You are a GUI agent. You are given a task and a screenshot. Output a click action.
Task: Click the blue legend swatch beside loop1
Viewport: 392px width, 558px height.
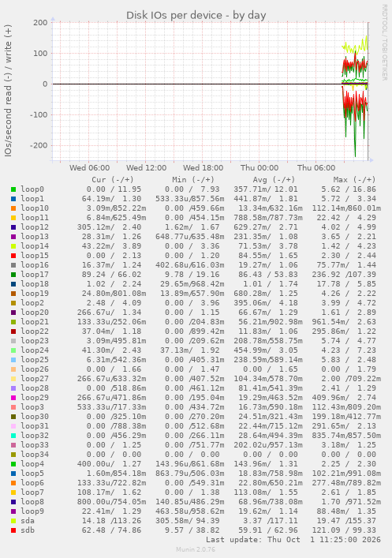pos(13,199)
